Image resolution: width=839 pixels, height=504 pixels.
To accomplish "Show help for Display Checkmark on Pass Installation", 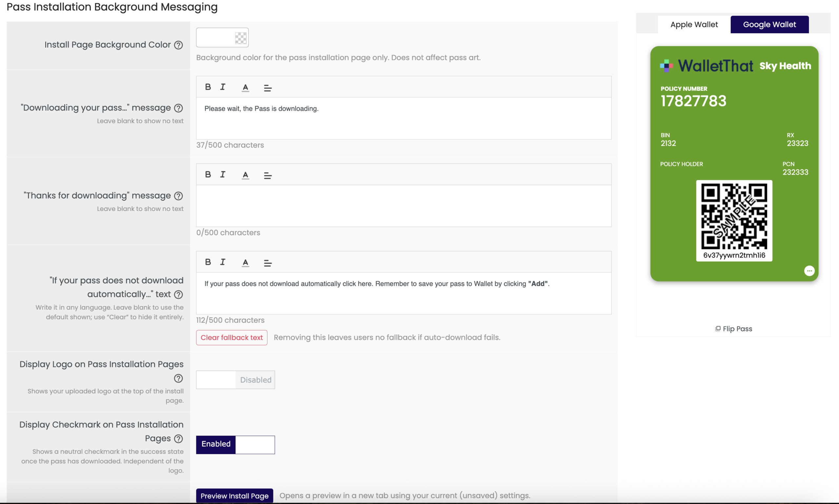I will coord(178,439).
